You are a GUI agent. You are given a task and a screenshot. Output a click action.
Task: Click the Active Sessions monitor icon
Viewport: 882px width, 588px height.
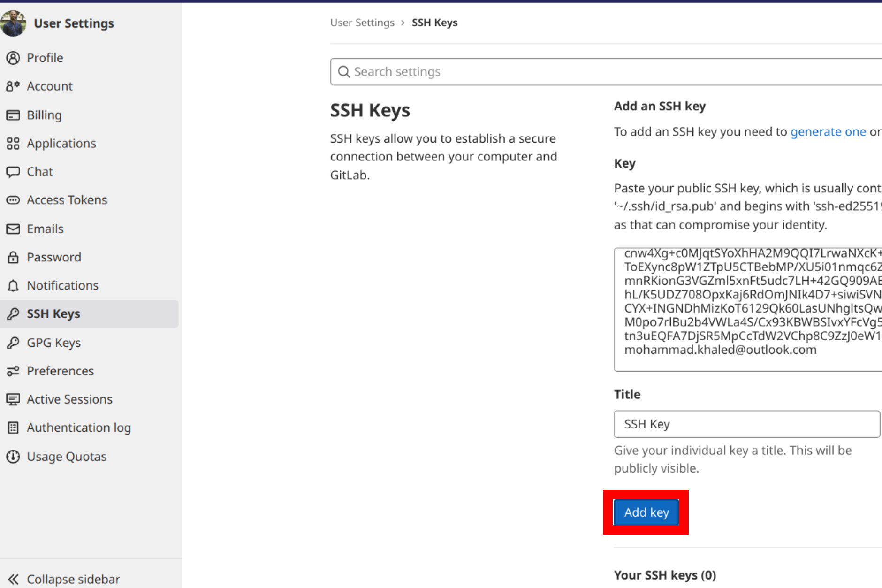(x=13, y=399)
